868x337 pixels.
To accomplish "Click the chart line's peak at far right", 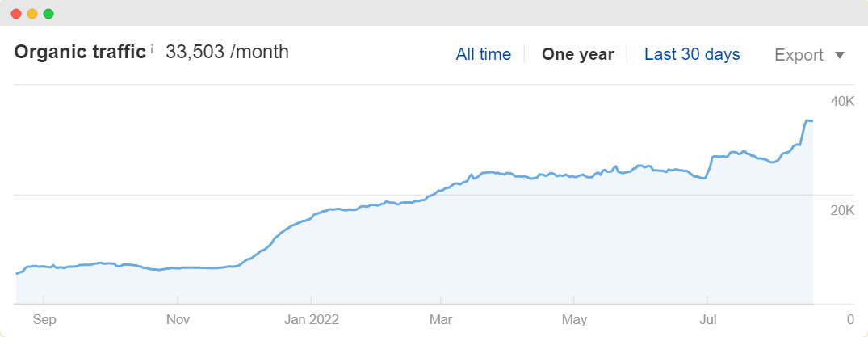I will [808, 120].
